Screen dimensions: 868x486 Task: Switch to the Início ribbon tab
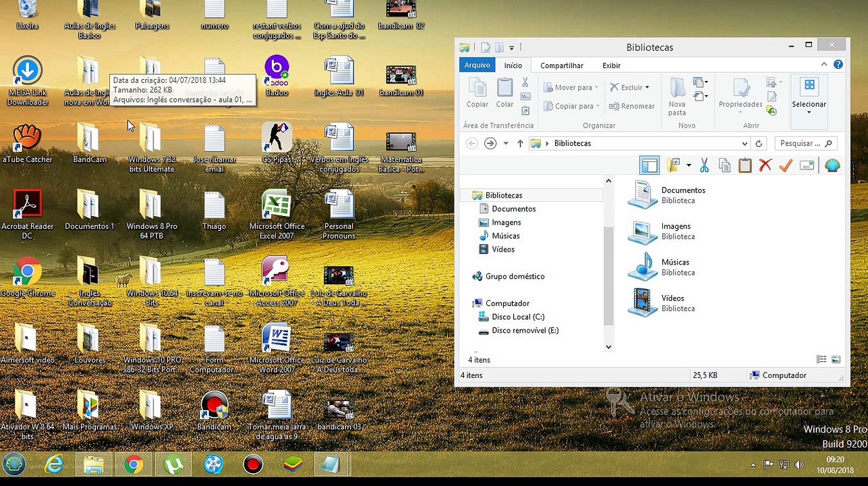coord(513,65)
